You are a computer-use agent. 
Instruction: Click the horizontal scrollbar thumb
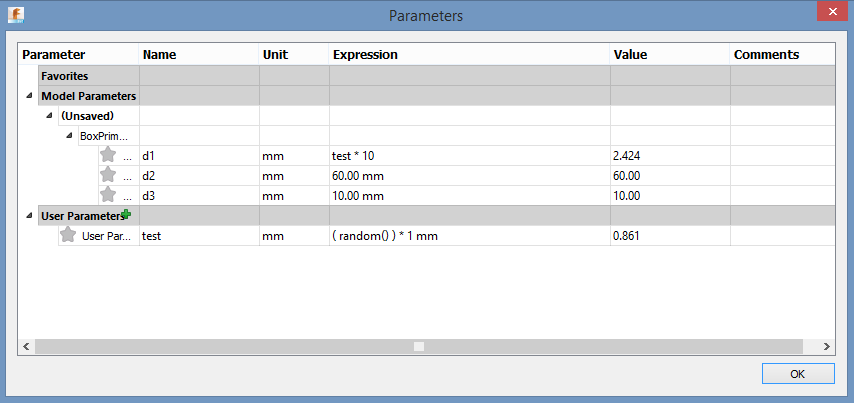click(419, 346)
